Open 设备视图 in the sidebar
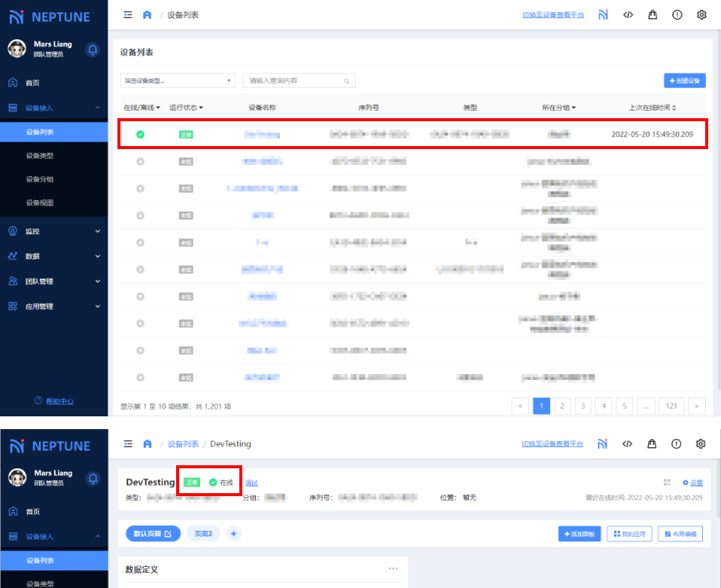Screen dimensions: 721x588 coord(40,203)
